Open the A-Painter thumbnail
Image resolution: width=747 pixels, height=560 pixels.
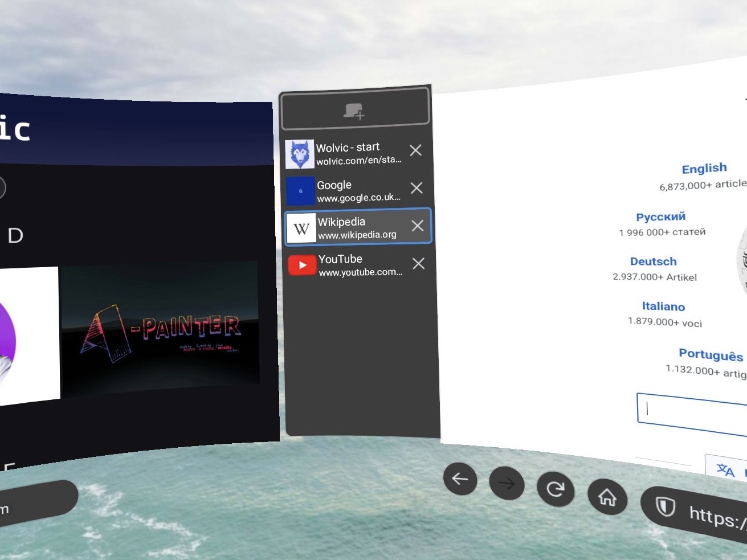(160, 329)
